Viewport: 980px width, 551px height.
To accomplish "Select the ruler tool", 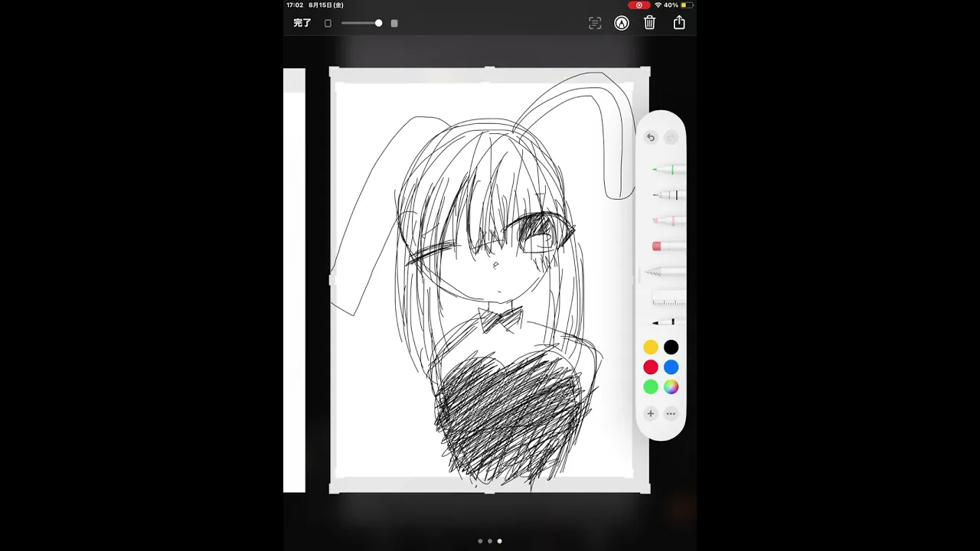I will 668,298.
